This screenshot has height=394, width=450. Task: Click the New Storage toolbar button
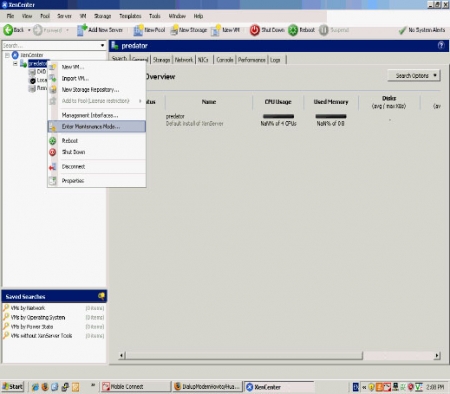tap(189, 30)
